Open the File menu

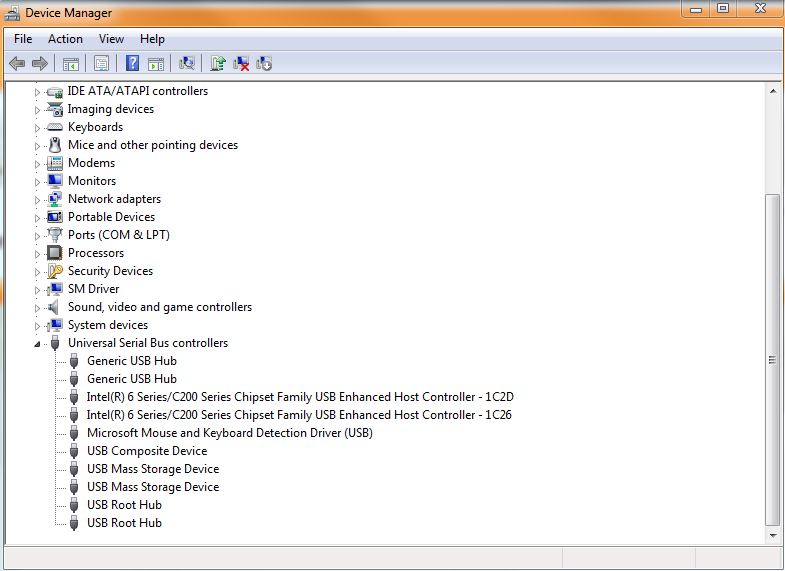click(23, 39)
